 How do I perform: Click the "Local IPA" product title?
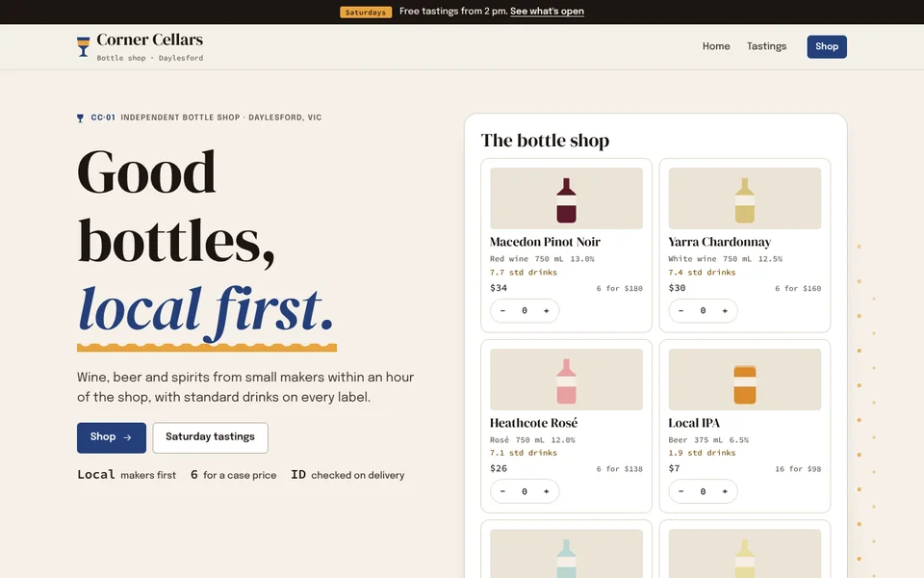pos(694,423)
